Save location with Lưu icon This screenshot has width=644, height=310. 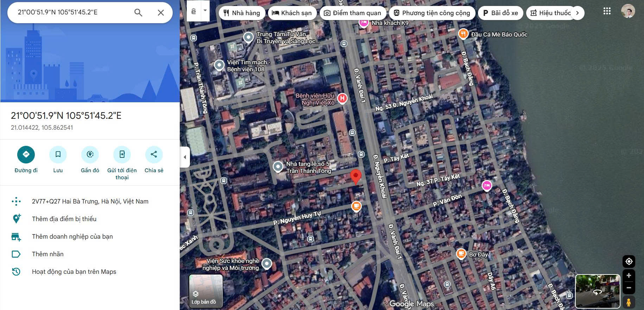[x=58, y=154]
